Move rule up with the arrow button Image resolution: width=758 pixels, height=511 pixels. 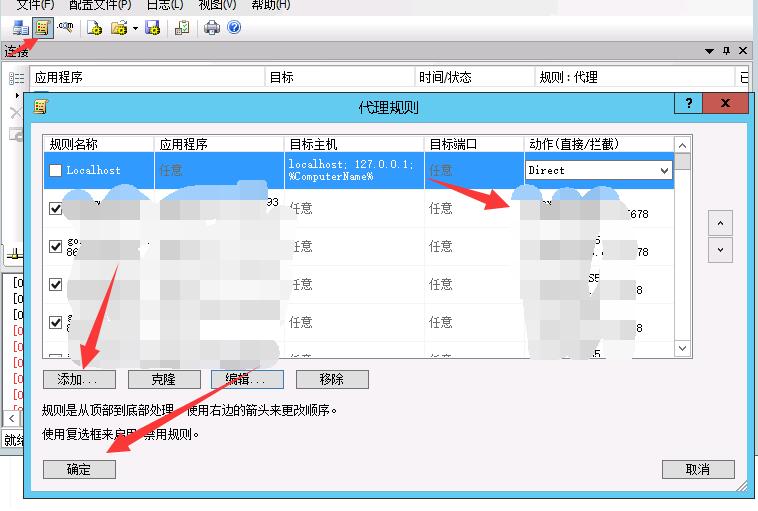click(720, 223)
